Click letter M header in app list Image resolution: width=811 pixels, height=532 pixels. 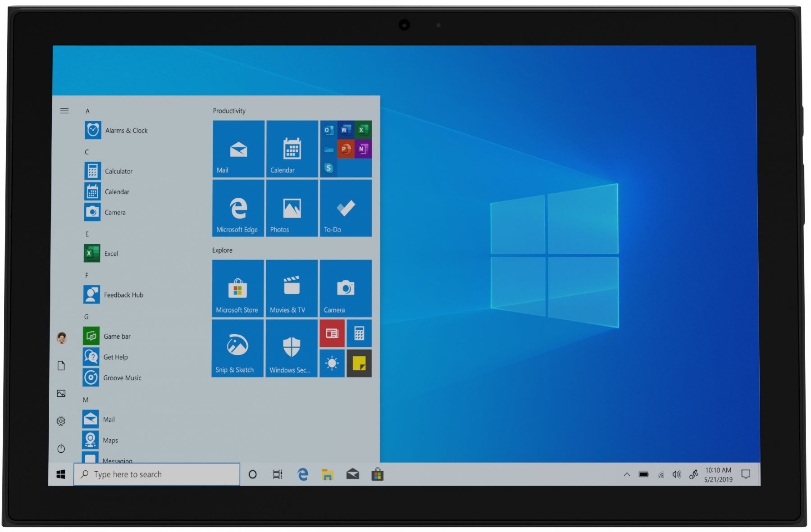[x=86, y=400]
